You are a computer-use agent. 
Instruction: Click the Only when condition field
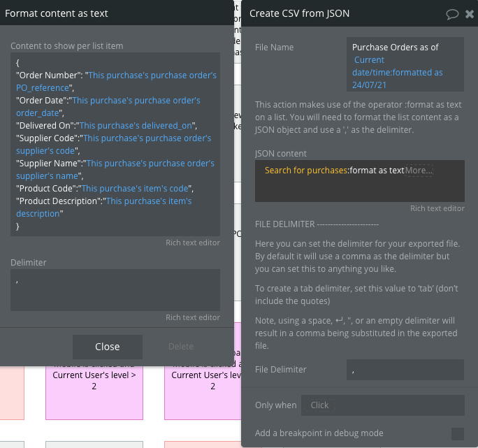[382, 405]
